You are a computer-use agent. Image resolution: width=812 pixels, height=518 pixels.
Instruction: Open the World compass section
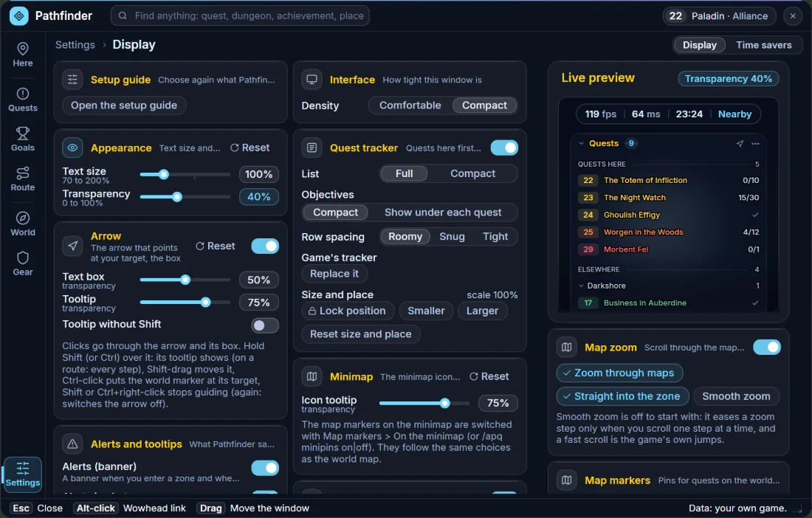click(23, 224)
